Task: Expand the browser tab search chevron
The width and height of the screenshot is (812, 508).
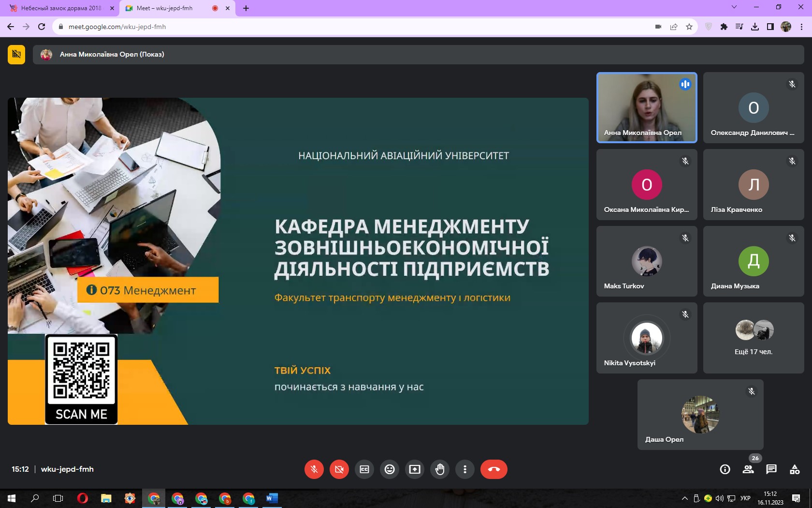Action: coord(734,7)
